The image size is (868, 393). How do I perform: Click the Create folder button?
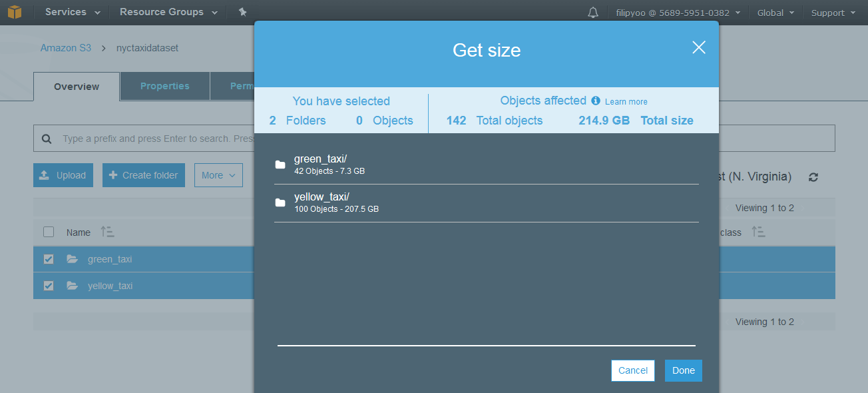[x=144, y=175]
